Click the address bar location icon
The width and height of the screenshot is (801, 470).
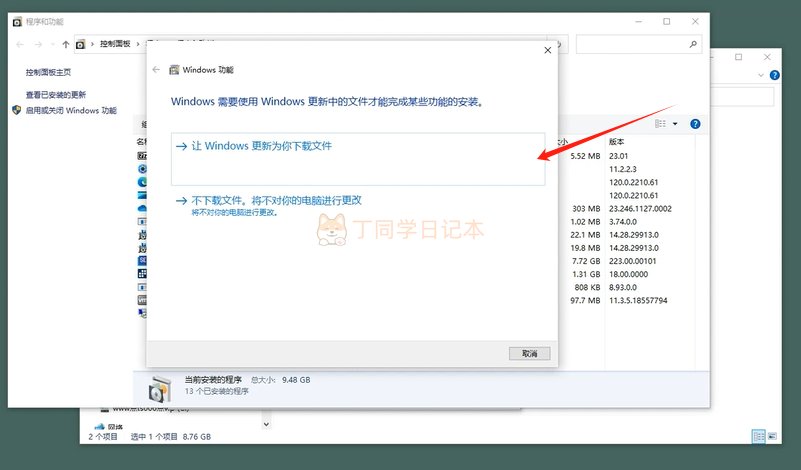[80, 44]
